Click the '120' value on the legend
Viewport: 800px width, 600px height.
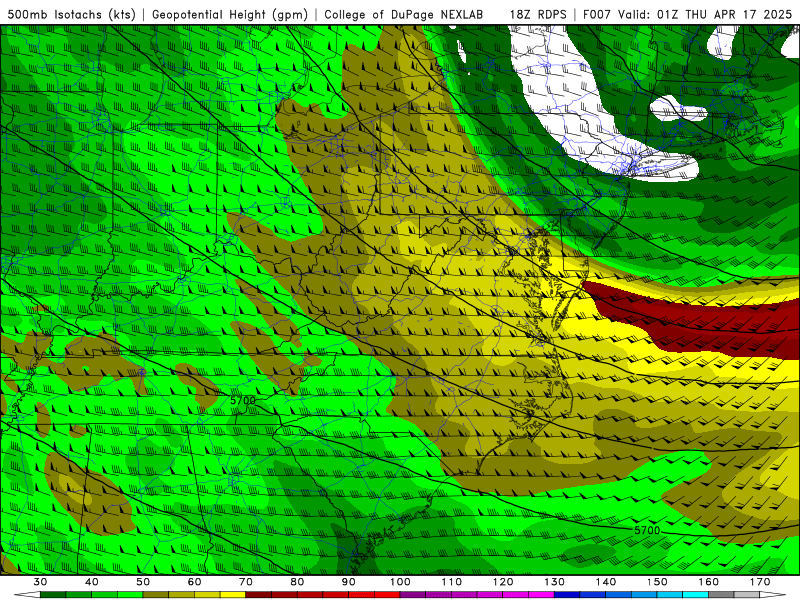[x=503, y=582]
